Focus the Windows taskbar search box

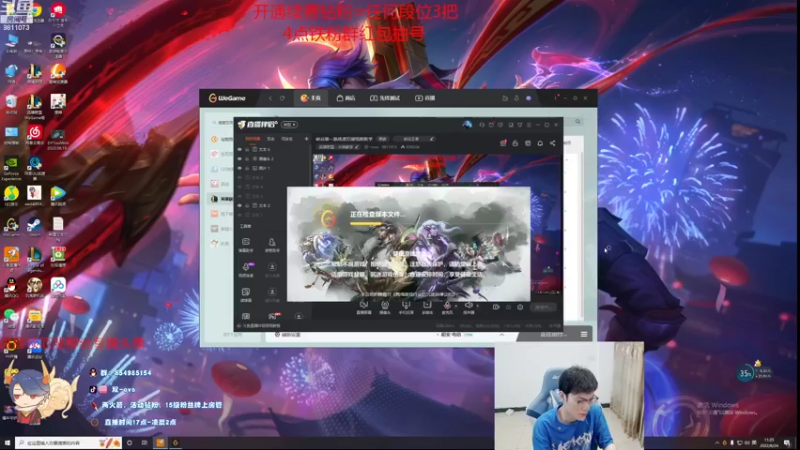pyautogui.click(x=68, y=443)
